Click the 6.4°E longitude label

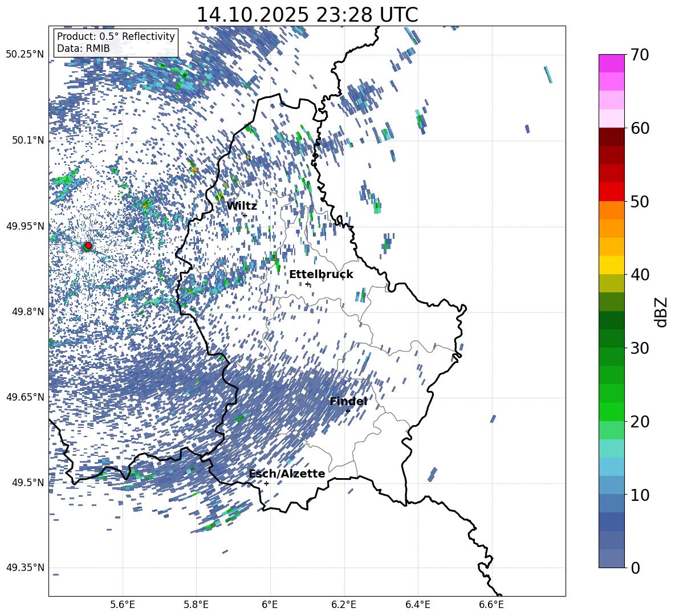(x=417, y=605)
